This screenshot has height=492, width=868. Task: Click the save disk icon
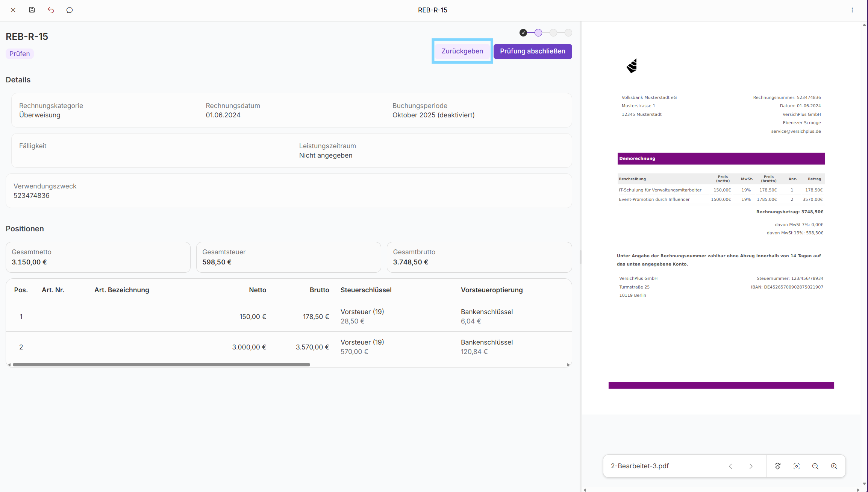pos(32,10)
